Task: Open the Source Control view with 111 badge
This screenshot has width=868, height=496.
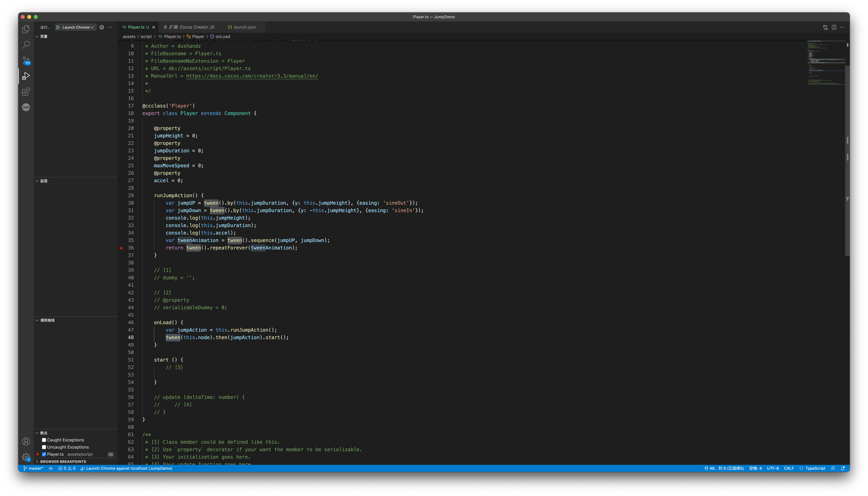Action: 26,61
